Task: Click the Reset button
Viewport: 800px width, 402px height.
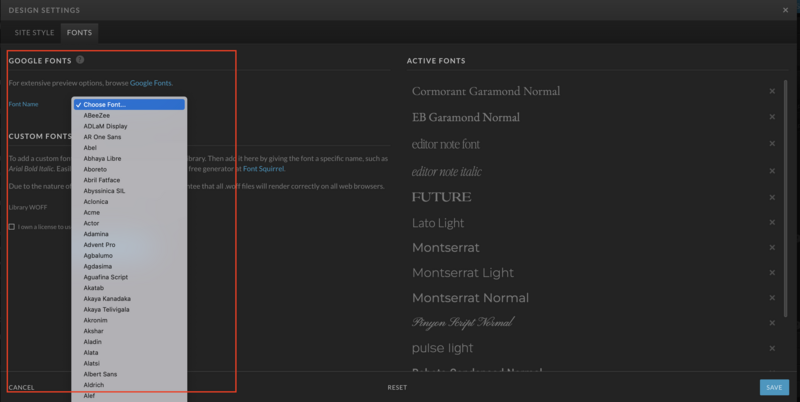Action: 397,387
